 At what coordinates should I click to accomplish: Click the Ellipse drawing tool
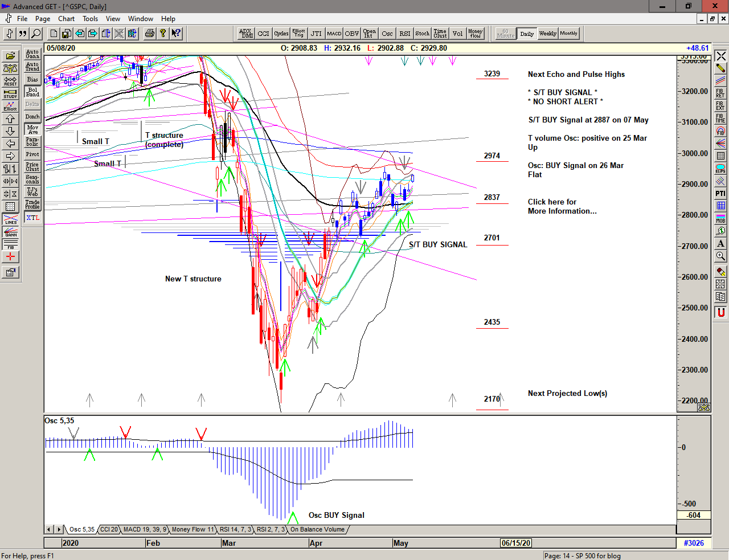tap(720, 169)
